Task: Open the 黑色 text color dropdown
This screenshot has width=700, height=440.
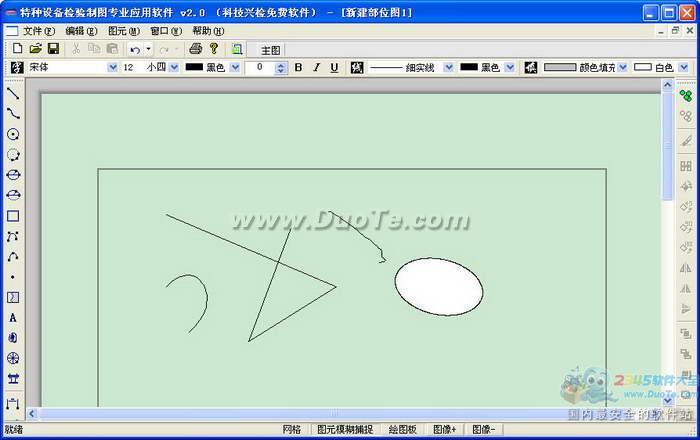Action: 235,67
